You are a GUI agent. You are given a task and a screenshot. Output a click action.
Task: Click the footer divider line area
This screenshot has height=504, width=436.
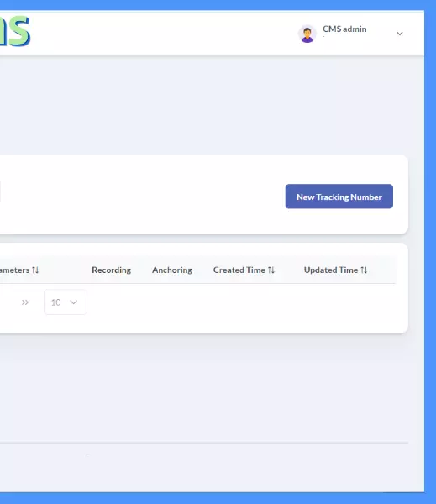[x=204, y=443]
